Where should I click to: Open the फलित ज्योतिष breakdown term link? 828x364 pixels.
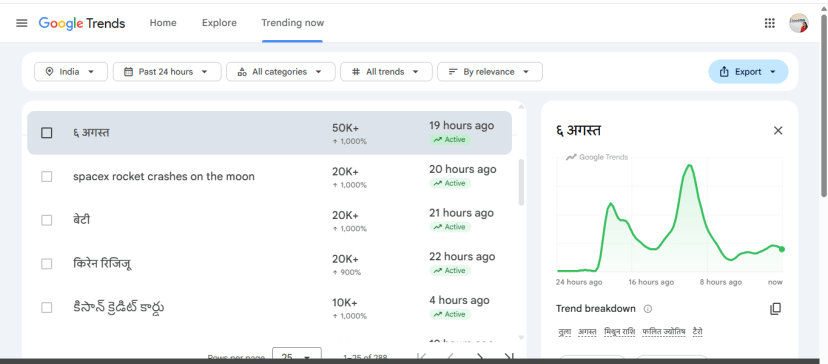(664, 332)
